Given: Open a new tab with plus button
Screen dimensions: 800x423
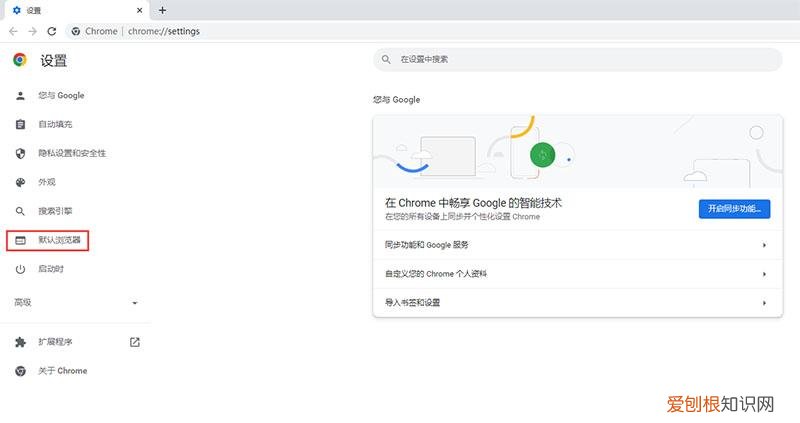Looking at the screenshot, I should 162,10.
